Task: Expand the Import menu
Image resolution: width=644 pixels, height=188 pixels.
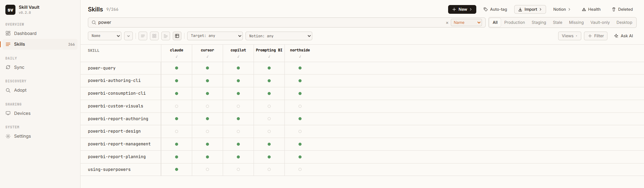Action: click(x=540, y=9)
